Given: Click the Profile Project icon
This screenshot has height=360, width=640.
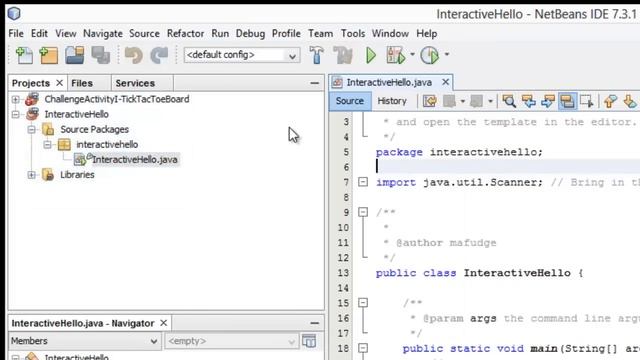Looking at the screenshot, I should (x=429, y=55).
